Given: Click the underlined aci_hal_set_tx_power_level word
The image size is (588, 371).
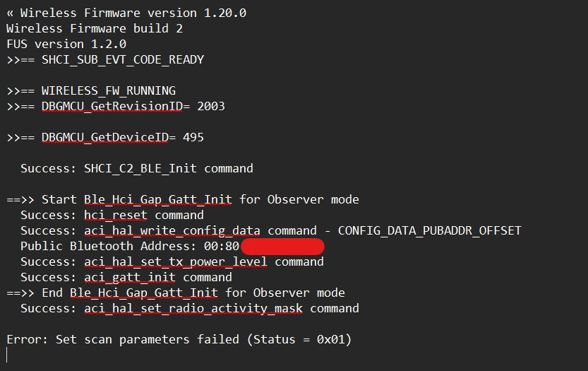Looking at the screenshot, I should [x=176, y=261].
